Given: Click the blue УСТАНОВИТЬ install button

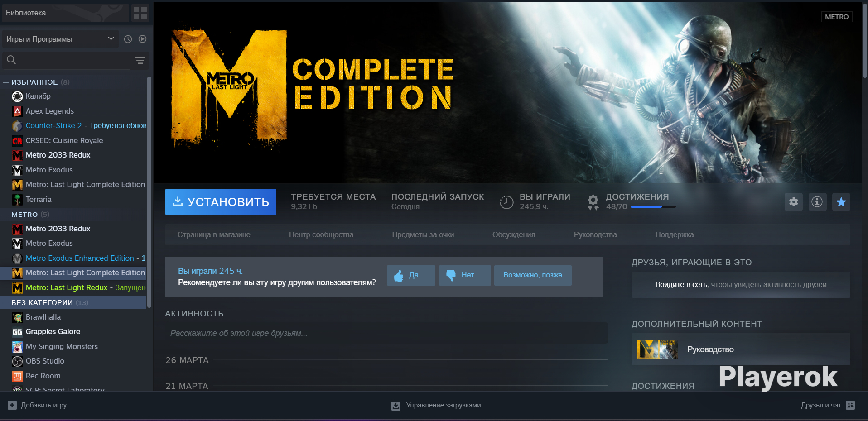Looking at the screenshot, I should pos(221,202).
